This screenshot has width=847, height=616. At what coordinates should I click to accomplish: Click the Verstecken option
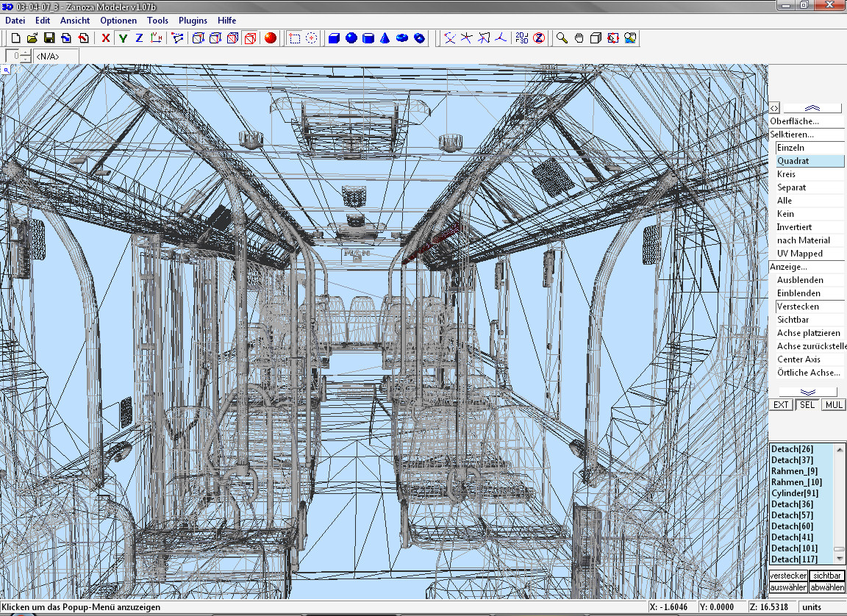[x=810, y=306]
